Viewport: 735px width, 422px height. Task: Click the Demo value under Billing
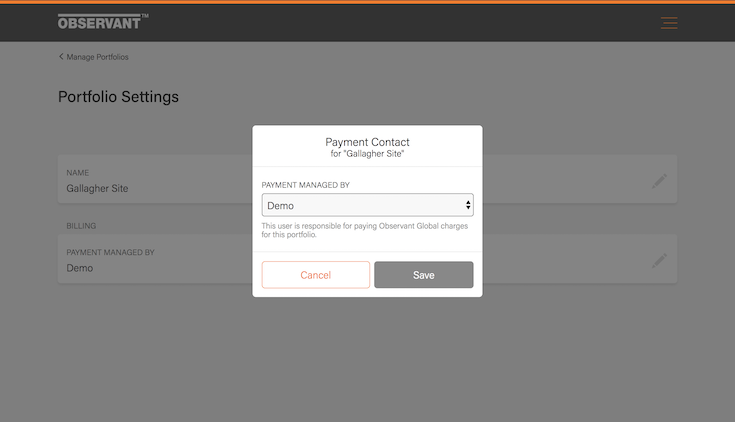pyautogui.click(x=80, y=268)
